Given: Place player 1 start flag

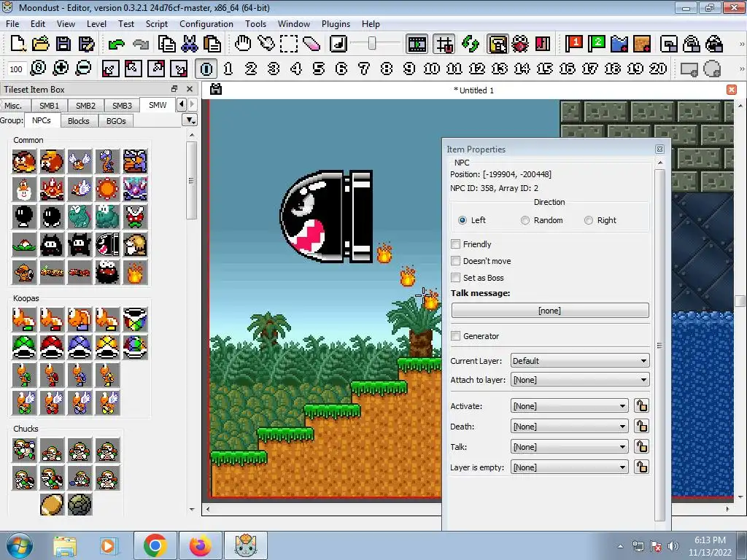Looking at the screenshot, I should 573,44.
